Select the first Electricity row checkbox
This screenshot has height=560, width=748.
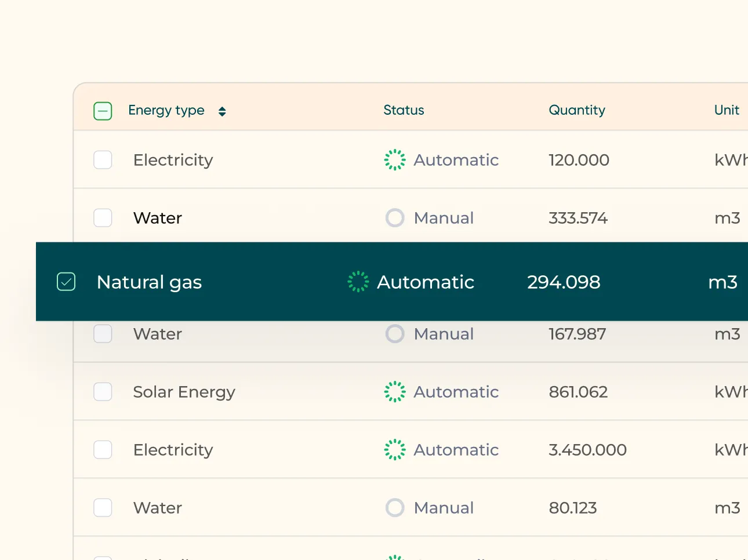pyautogui.click(x=103, y=160)
